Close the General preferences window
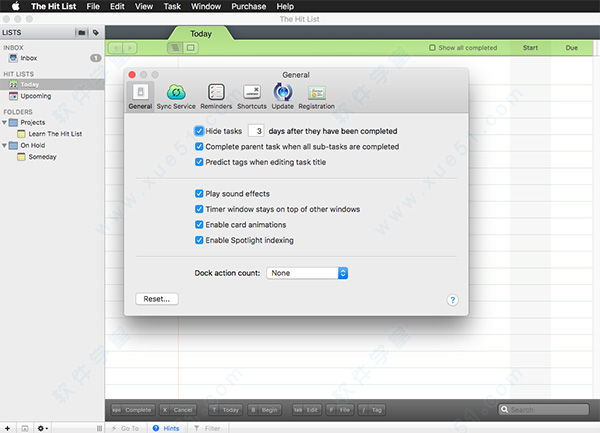 pyautogui.click(x=132, y=75)
